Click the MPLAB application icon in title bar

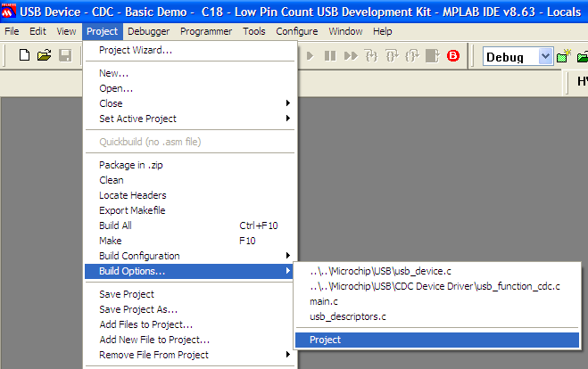[8, 12]
